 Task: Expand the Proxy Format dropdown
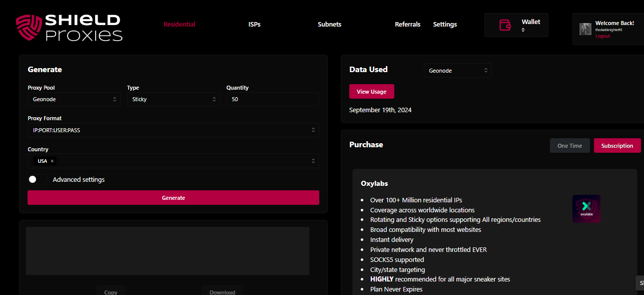[173, 130]
